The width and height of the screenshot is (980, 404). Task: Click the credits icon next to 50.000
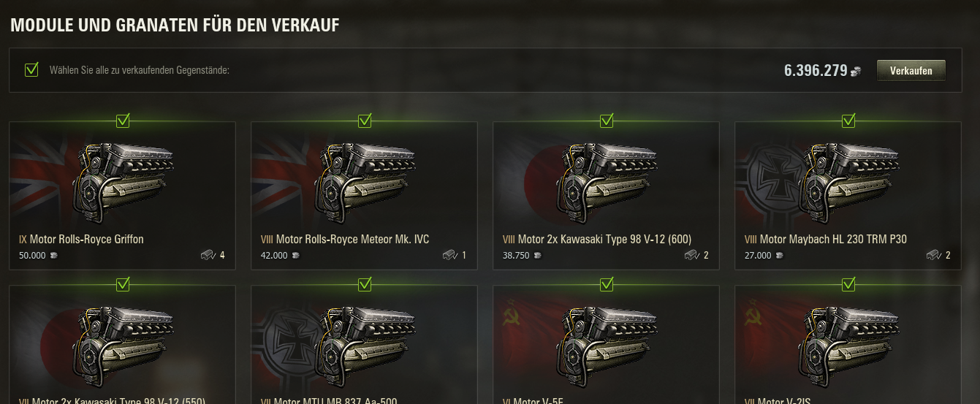(x=53, y=256)
